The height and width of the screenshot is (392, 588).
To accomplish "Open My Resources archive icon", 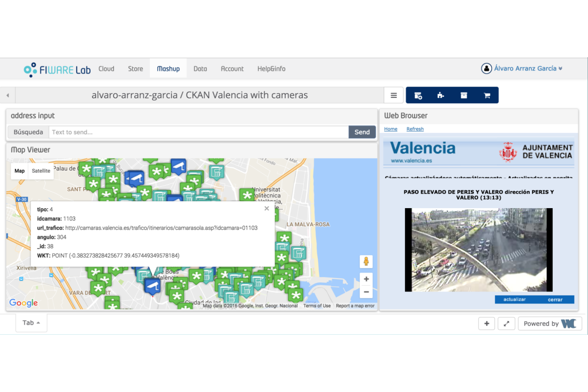I will pos(464,95).
